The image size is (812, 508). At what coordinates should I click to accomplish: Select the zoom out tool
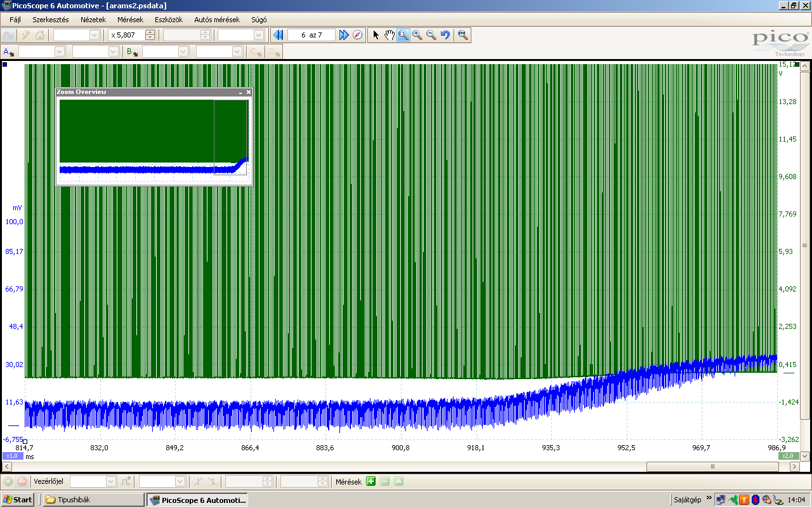[x=431, y=36]
